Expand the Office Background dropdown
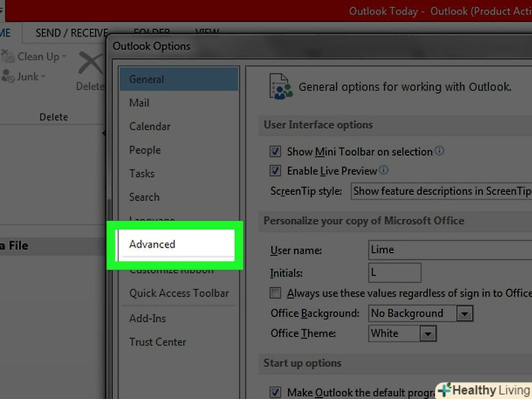532x399 pixels. click(465, 313)
